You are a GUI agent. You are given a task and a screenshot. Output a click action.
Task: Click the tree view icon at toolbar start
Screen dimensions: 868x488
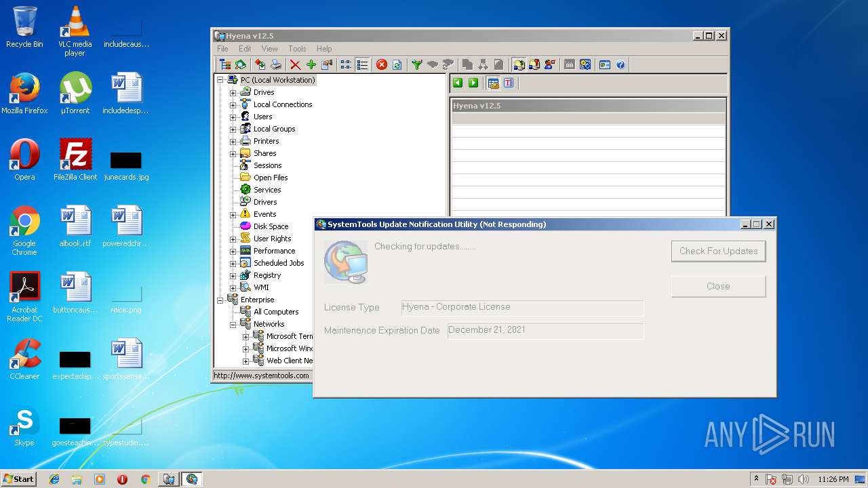tap(224, 65)
